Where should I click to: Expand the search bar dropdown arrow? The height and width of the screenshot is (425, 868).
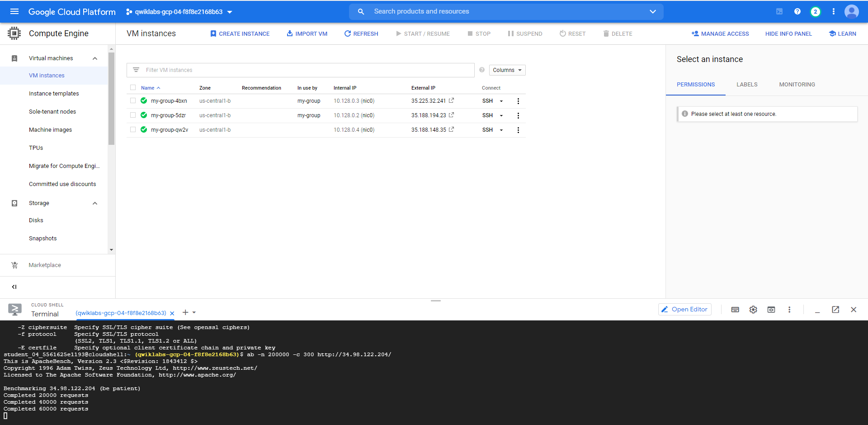(x=653, y=11)
